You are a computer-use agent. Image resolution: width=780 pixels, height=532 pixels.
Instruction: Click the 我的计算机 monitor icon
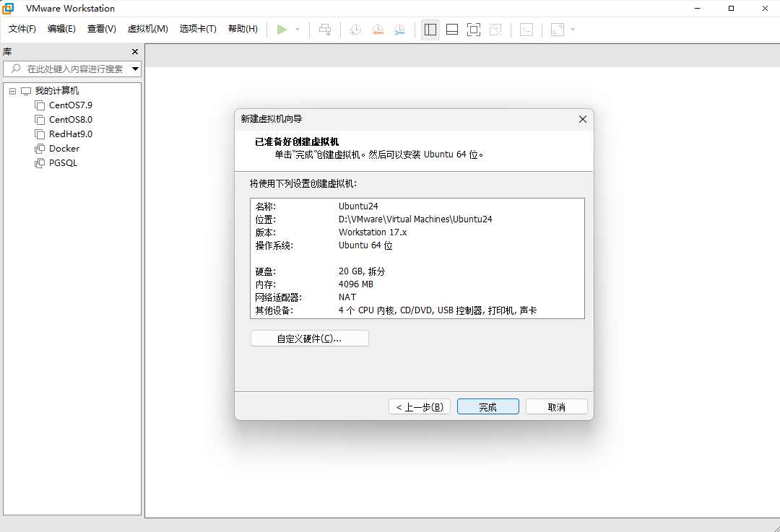tap(26, 91)
